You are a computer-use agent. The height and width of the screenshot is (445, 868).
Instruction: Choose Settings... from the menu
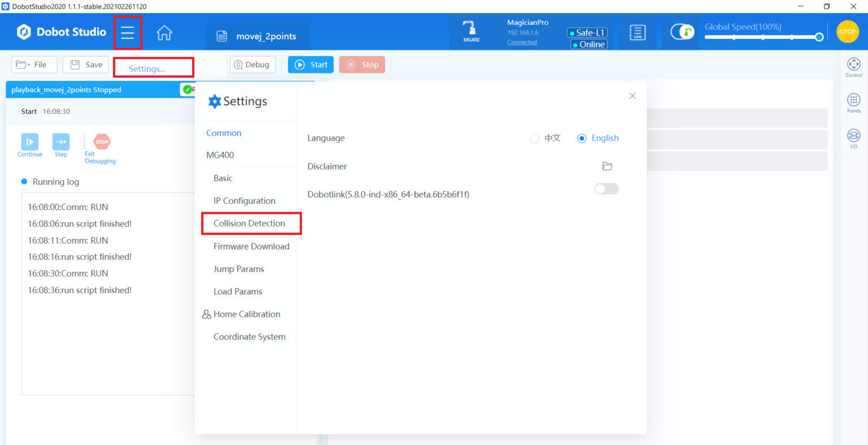(x=147, y=68)
